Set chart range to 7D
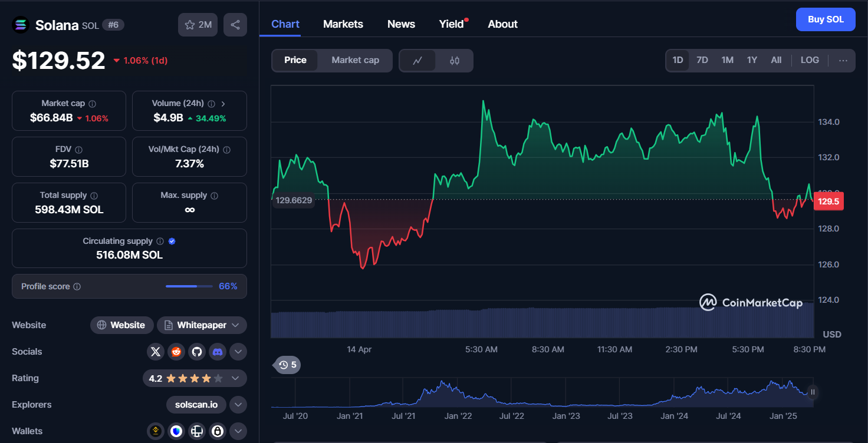This screenshot has height=443, width=868. point(702,60)
